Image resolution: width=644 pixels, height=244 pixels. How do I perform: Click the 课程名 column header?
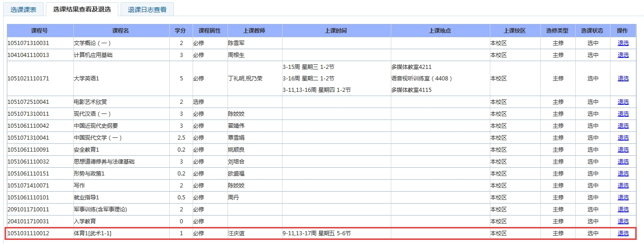[x=121, y=31]
